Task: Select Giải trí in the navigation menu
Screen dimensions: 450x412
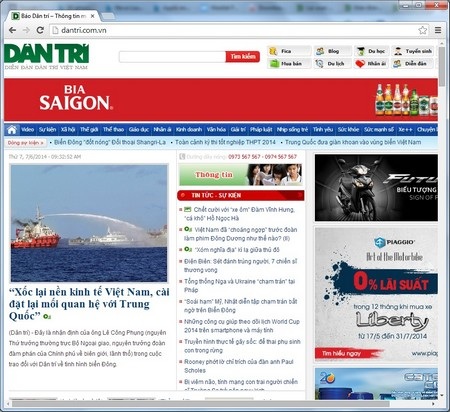Action: [238, 130]
